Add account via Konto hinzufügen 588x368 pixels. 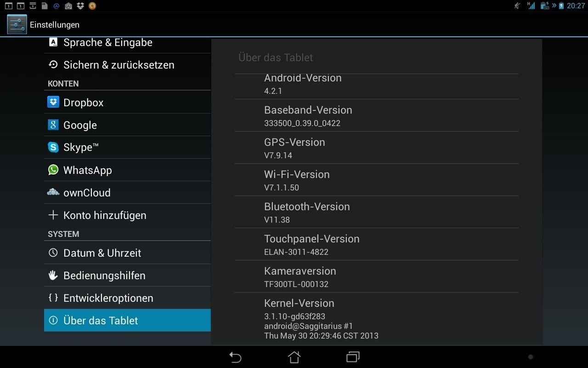127,215
